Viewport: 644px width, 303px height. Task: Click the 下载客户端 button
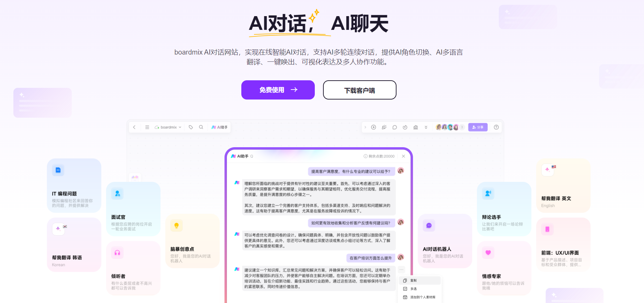pyautogui.click(x=360, y=90)
